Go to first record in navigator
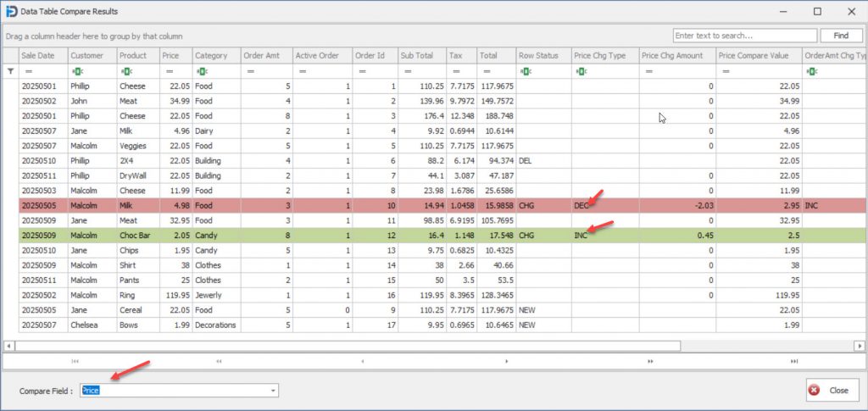 pos(75,361)
